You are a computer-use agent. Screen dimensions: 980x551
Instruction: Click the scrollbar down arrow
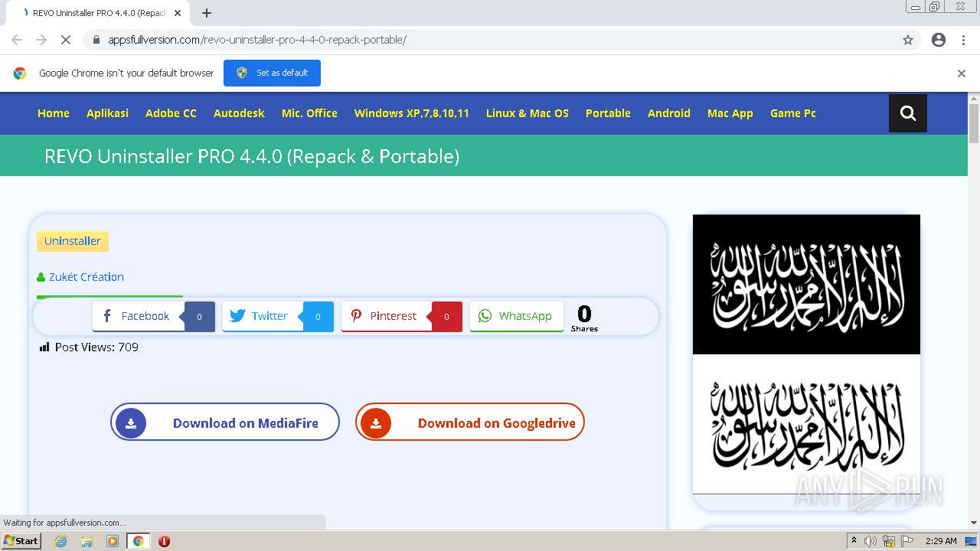974,523
